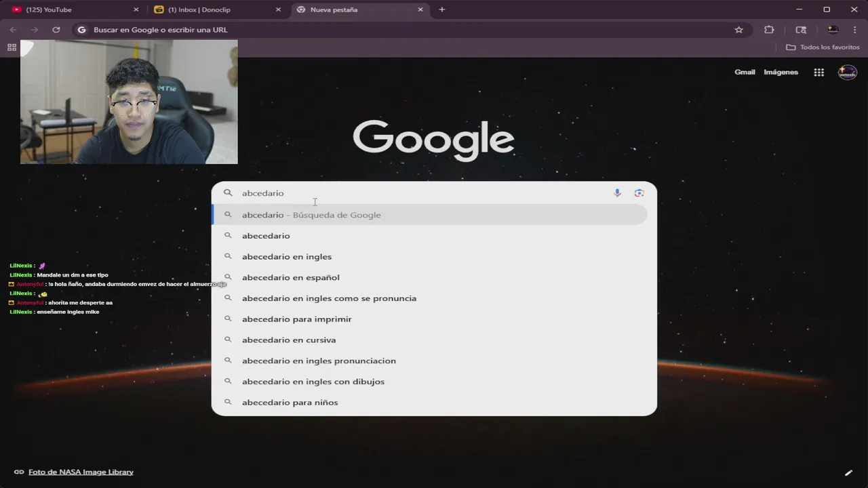The image size is (868, 488).
Task: Search by image with Google Lens icon
Action: (639, 193)
